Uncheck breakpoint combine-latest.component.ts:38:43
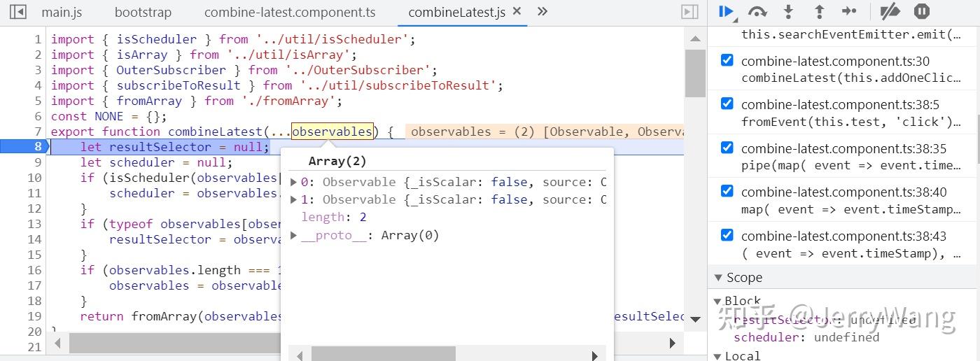Image resolution: width=980 pixels, height=361 pixels. 727,235
